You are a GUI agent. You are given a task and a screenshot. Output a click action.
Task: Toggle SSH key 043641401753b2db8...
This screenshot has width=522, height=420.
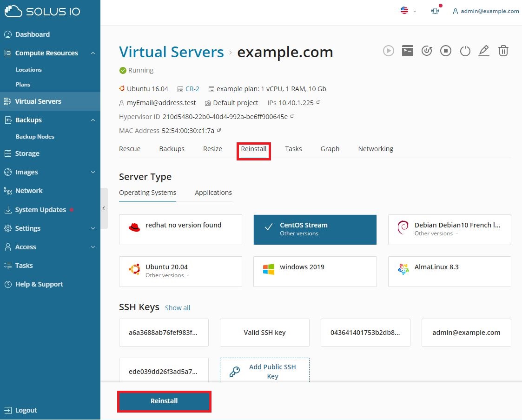point(365,333)
